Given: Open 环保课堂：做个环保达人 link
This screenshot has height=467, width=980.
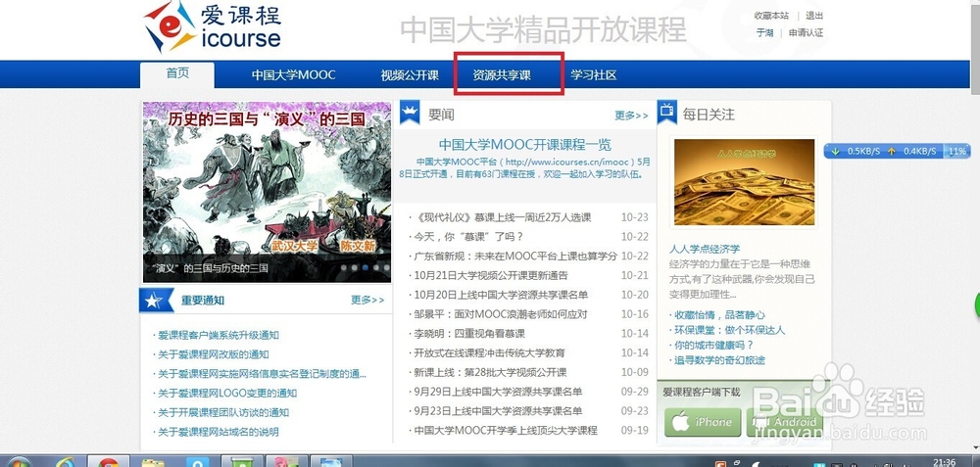Looking at the screenshot, I should (x=729, y=330).
